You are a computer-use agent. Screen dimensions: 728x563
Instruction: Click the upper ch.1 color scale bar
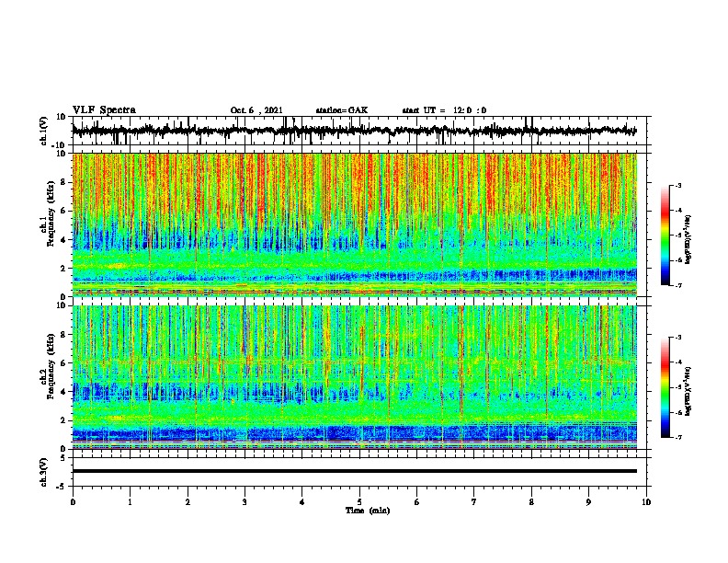click(x=665, y=236)
